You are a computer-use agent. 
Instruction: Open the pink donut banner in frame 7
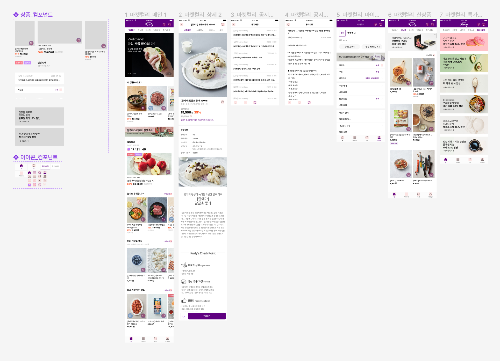point(464,42)
